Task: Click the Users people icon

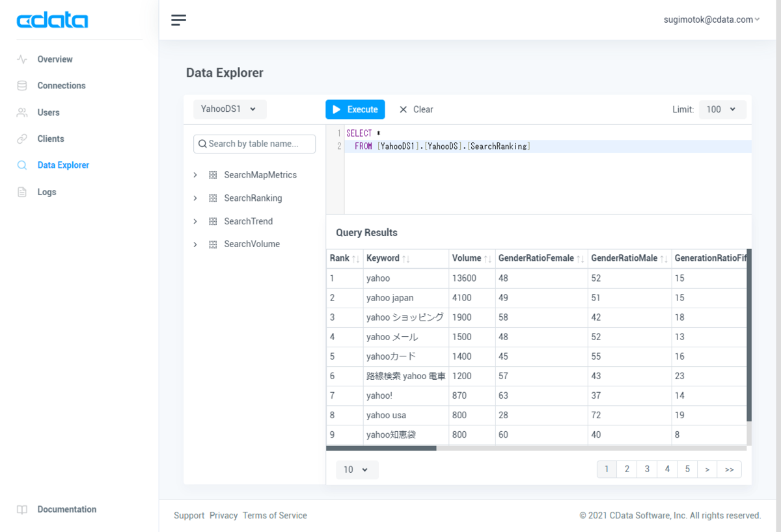Action: pyautogui.click(x=22, y=113)
